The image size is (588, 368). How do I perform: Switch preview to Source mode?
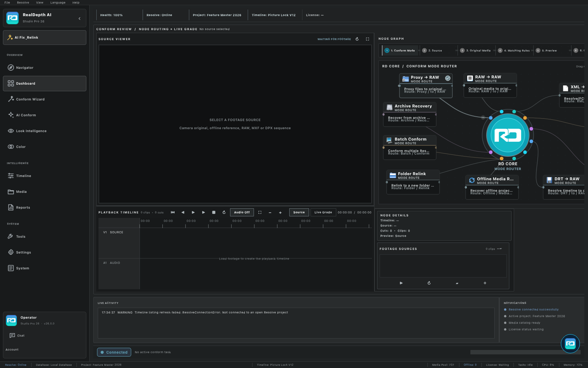[x=299, y=212]
